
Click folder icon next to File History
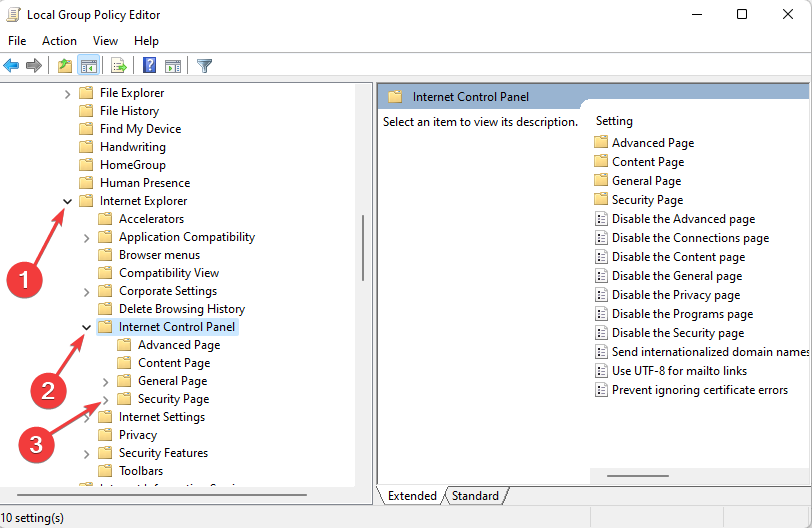[86, 111]
